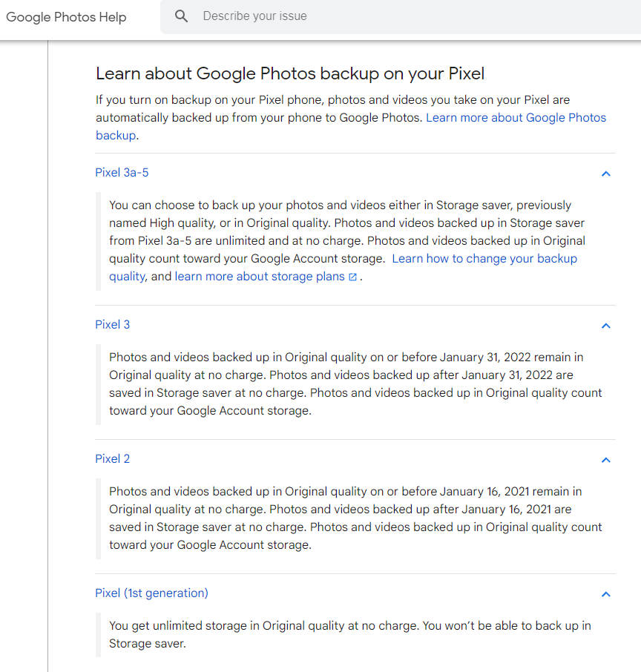Select the Pixel 3 section title
This screenshot has width=641, height=672.
click(x=113, y=325)
